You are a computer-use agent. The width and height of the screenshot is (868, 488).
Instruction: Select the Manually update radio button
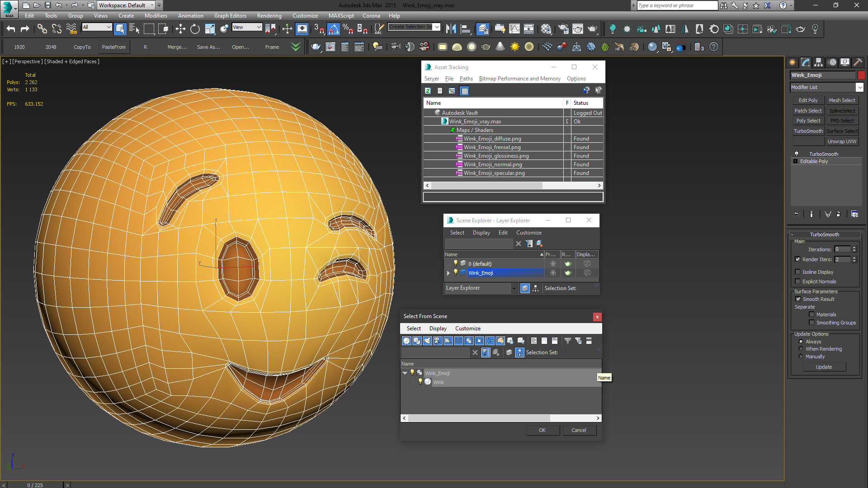click(801, 356)
